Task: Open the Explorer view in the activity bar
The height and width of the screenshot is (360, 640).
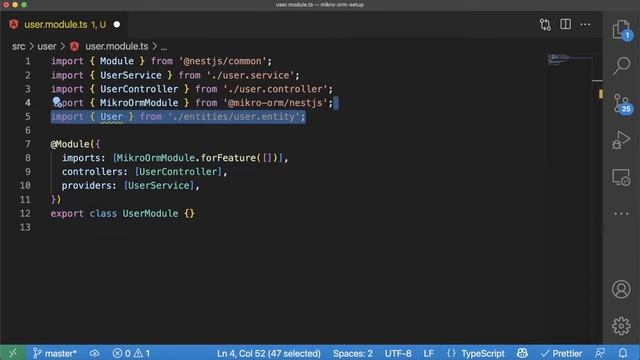Action: click(621, 30)
